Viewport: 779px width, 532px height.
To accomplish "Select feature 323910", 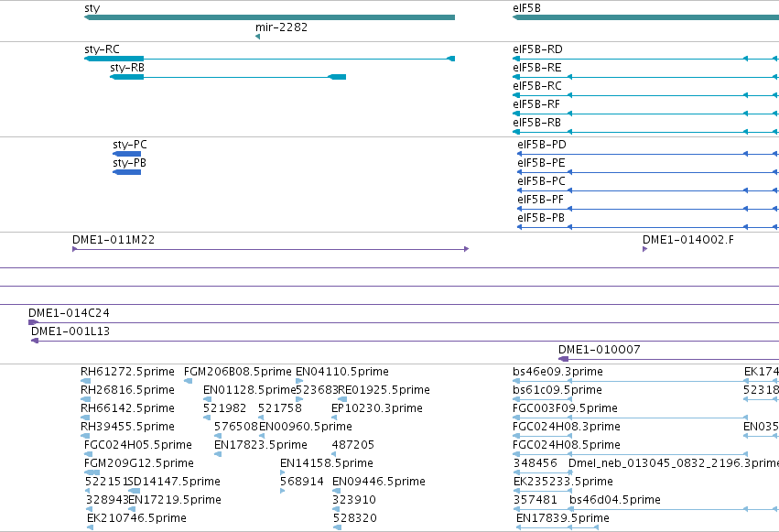I will [336, 509].
